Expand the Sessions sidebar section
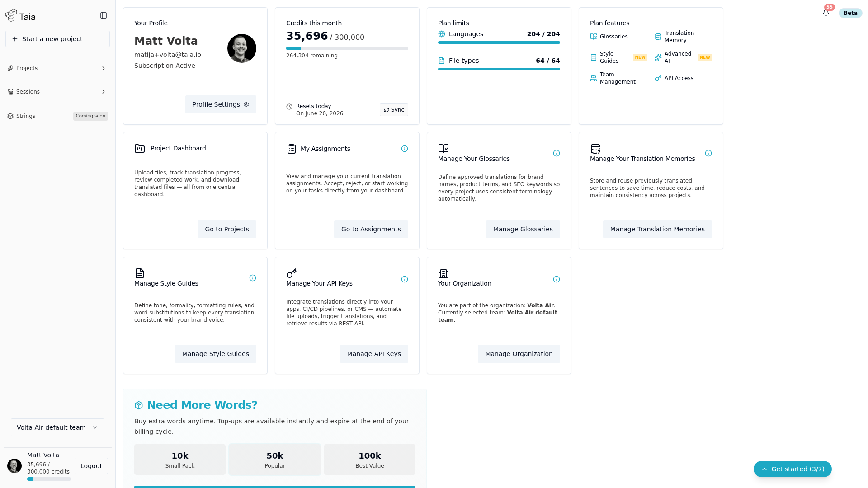 tap(57, 92)
